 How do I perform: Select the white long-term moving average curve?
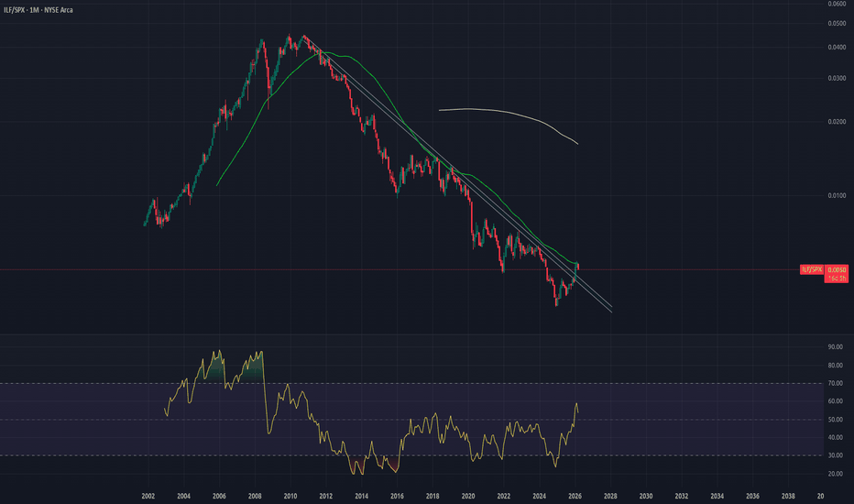(x=513, y=115)
